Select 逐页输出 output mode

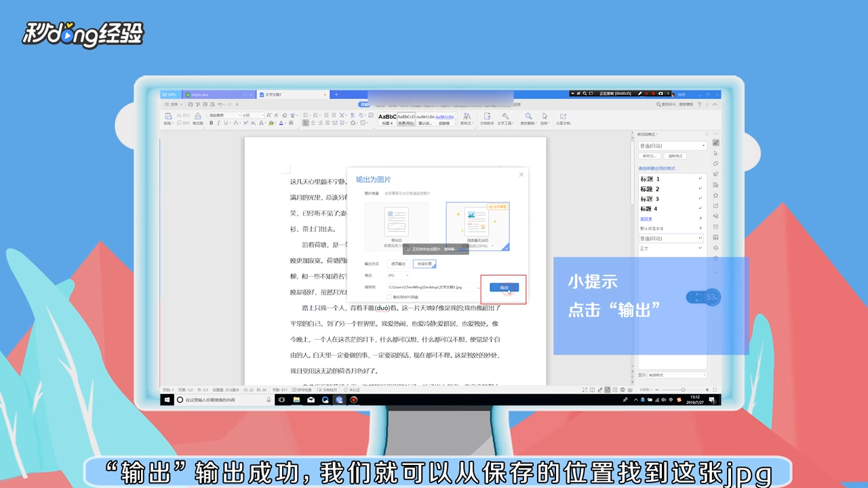coord(398,264)
